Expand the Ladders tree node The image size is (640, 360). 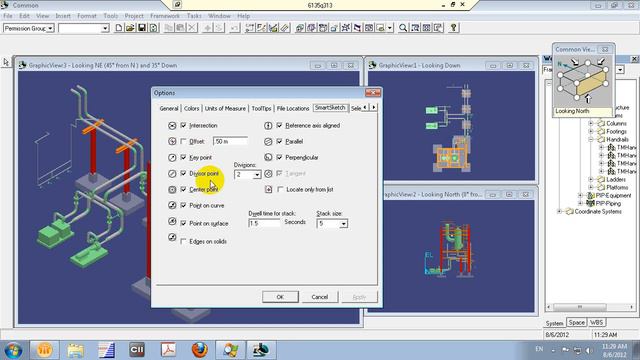[591, 179]
